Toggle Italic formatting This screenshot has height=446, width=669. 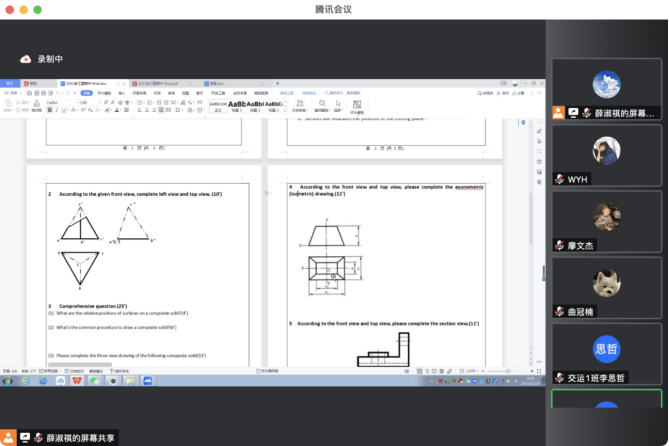tap(55, 109)
